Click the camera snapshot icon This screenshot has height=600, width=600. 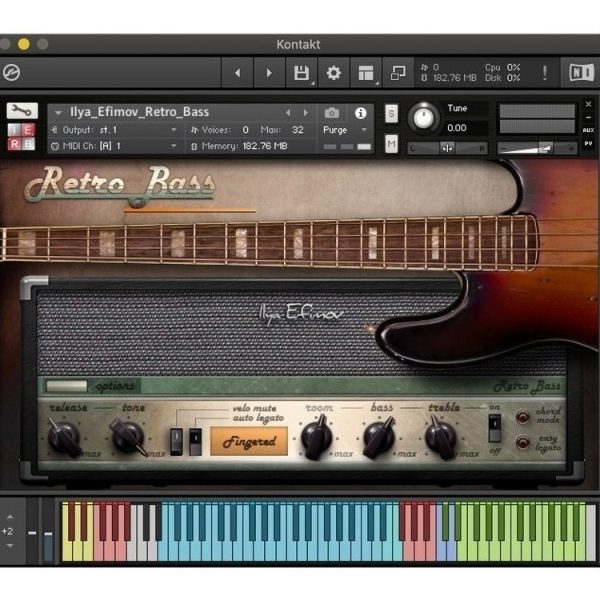click(332, 113)
